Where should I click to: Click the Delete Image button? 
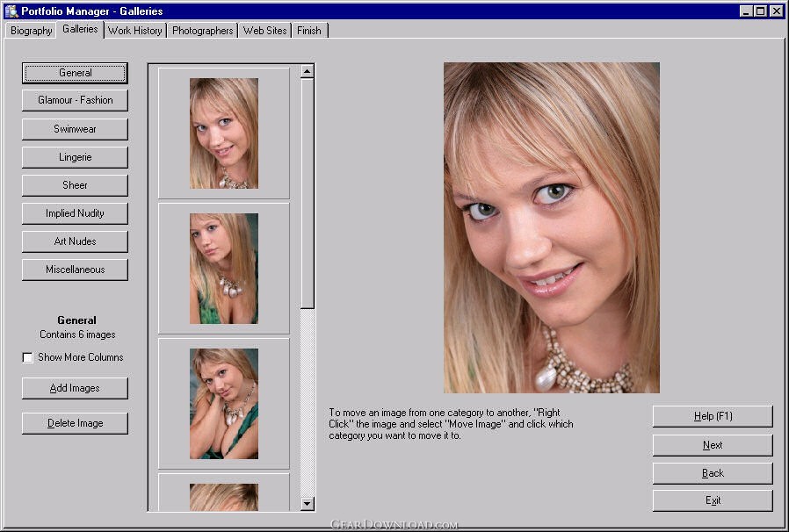pos(75,423)
